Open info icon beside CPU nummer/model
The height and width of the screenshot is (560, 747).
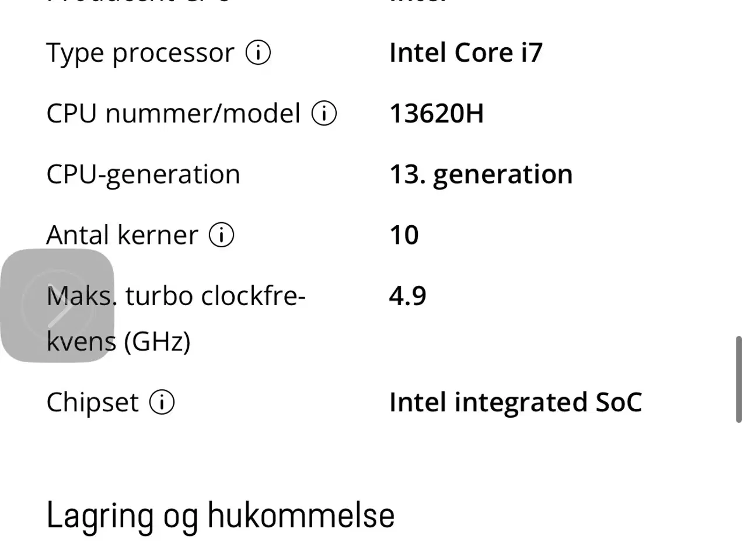tap(324, 113)
